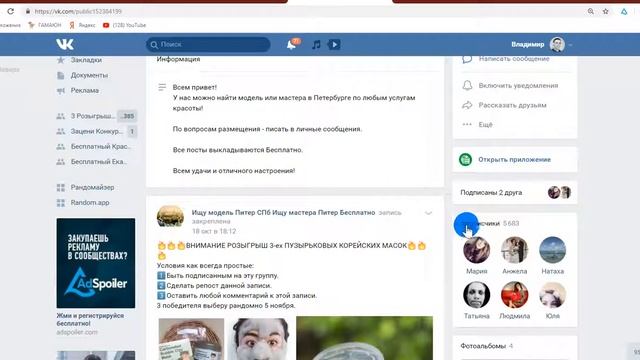Click the friends' avatars next to Подписаны 2 друга
Screen dimensions: 640x360
click(559, 192)
